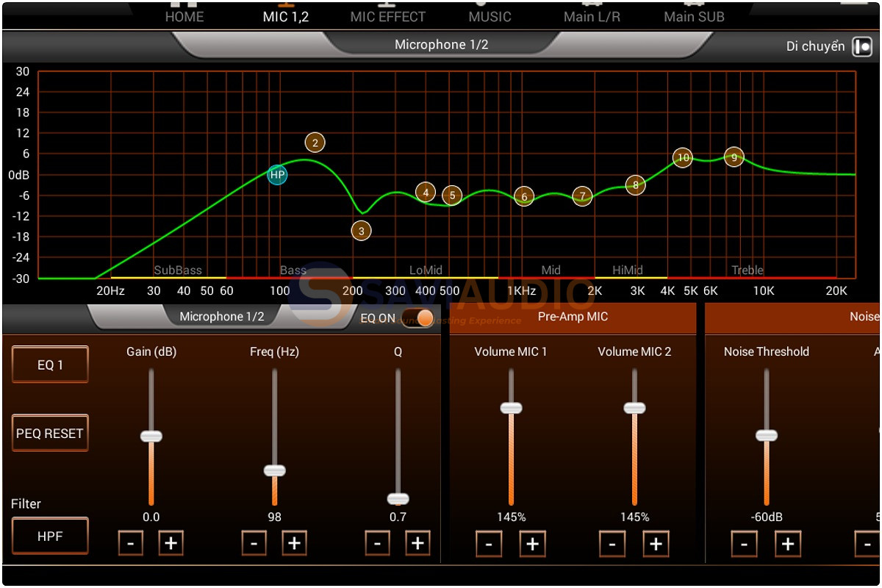This screenshot has width=882, height=588.
Task: Raise Volume MIC 1 with plus
Action: (x=533, y=543)
